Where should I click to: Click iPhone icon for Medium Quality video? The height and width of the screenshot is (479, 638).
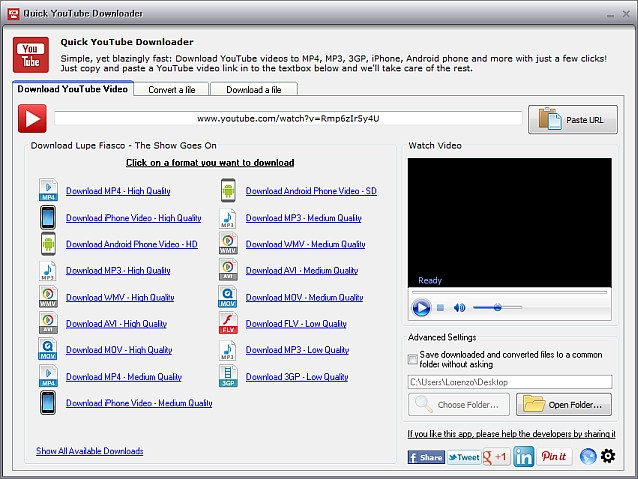point(48,402)
